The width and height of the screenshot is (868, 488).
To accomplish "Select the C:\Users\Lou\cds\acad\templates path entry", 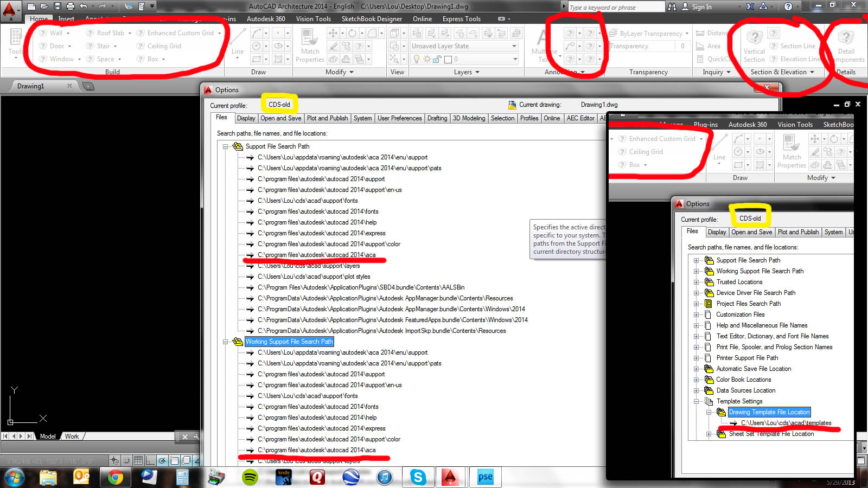I will [786, 423].
